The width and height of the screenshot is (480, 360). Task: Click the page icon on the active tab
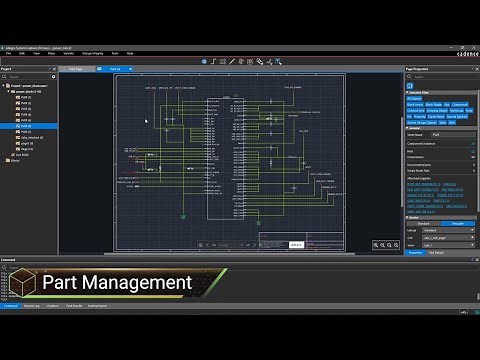click(99, 69)
